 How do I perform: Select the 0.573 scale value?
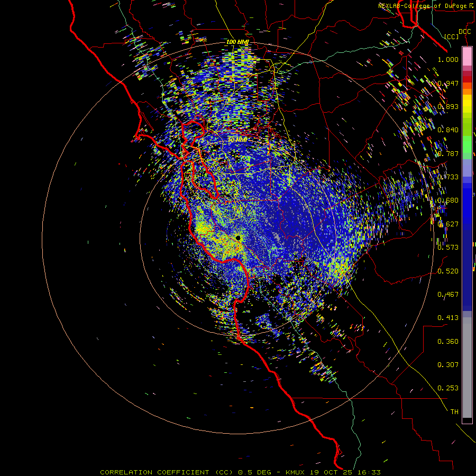pyautogui.click(x=448, y=247)
